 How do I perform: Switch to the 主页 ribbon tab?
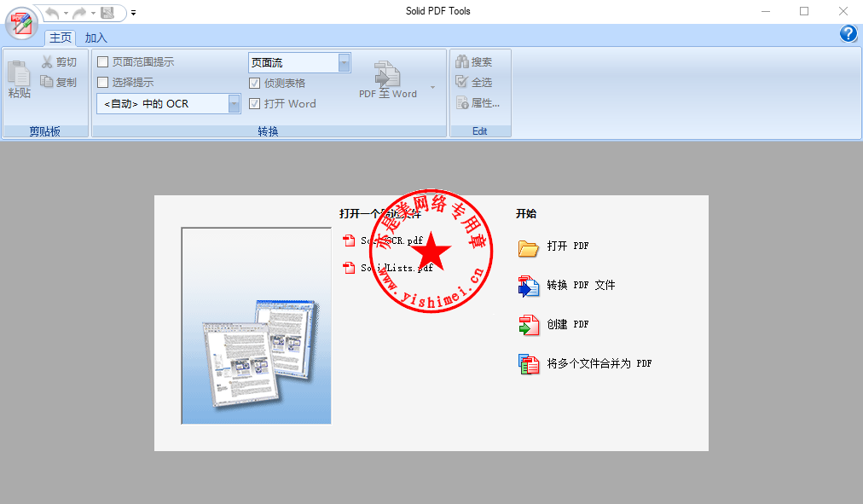coord(60,38)
